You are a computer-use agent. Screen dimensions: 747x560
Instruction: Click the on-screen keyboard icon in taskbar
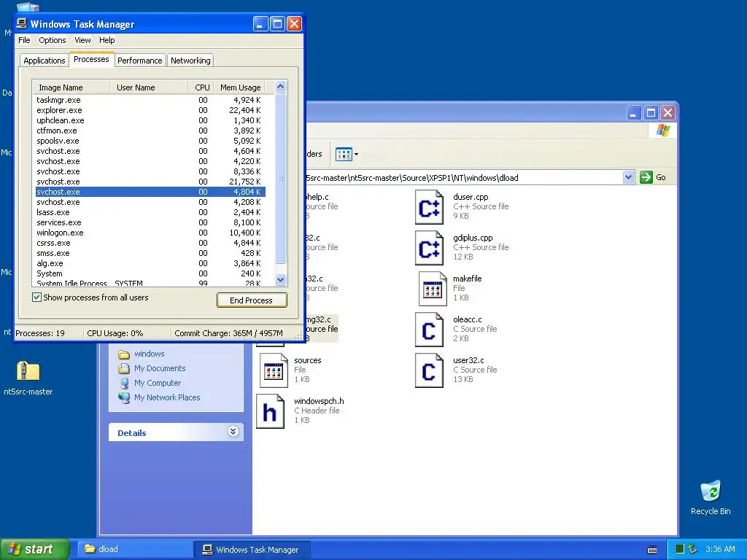pos(652,550)
